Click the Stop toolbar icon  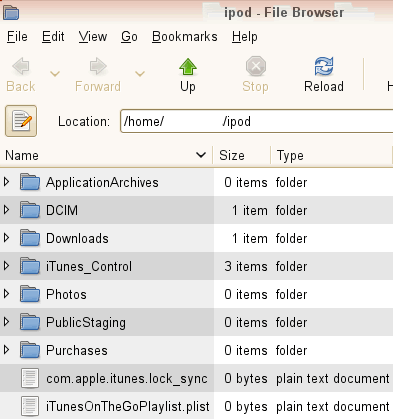click(256, 66)
